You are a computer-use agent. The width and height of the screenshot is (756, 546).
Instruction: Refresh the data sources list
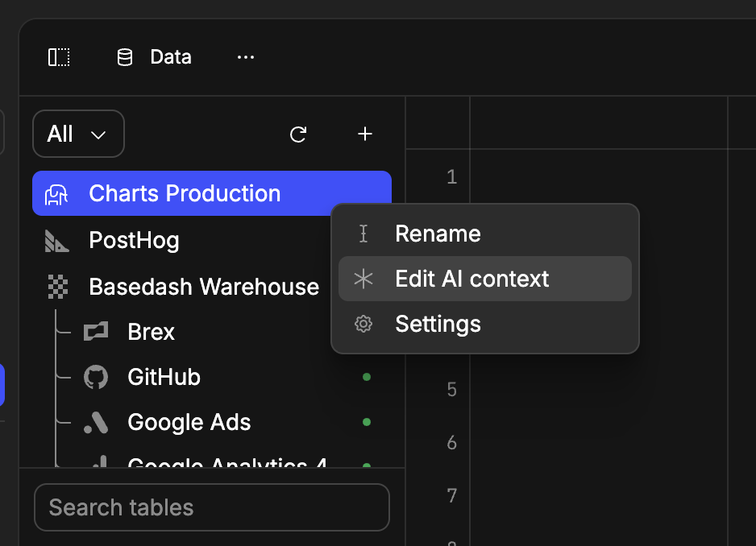click(x=297, y=134)
